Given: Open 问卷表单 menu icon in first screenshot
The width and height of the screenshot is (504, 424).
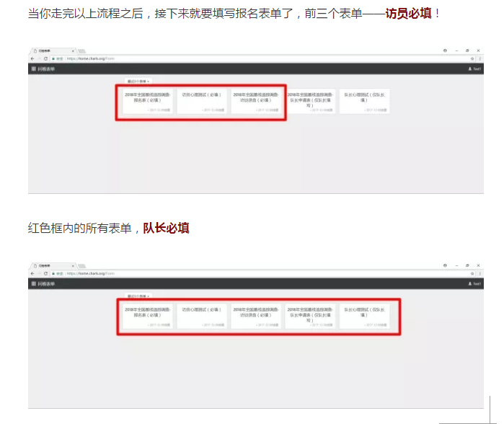Looking at the screenshot, I should tap(33, 69).
